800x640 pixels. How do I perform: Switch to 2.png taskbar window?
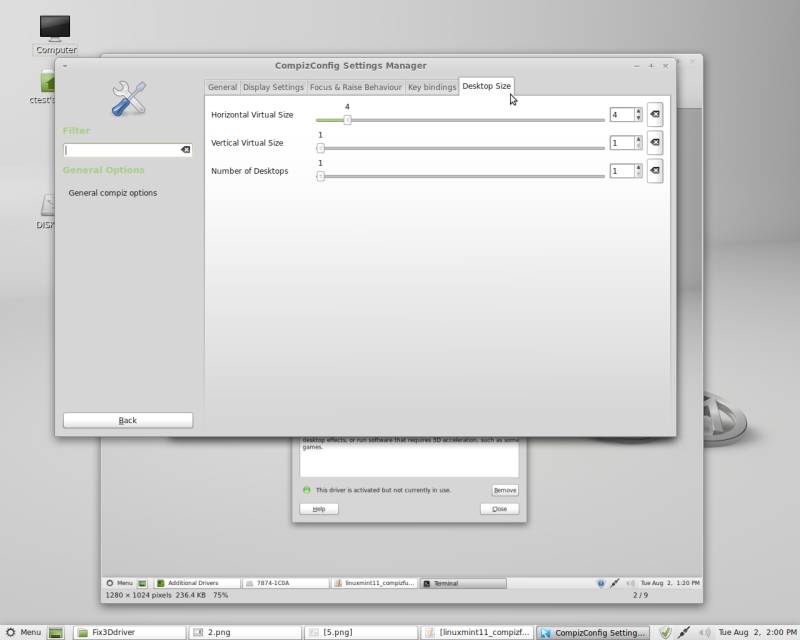245,632
